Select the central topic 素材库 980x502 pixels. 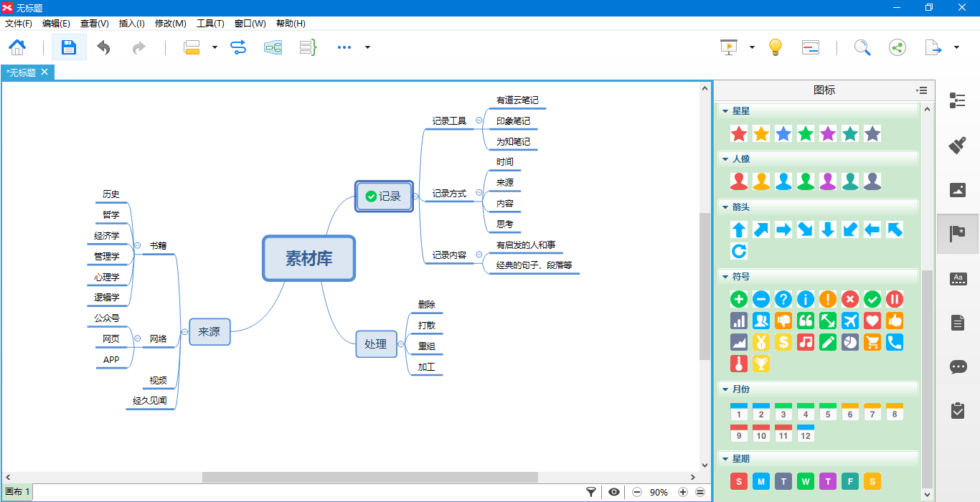[309, 258]
